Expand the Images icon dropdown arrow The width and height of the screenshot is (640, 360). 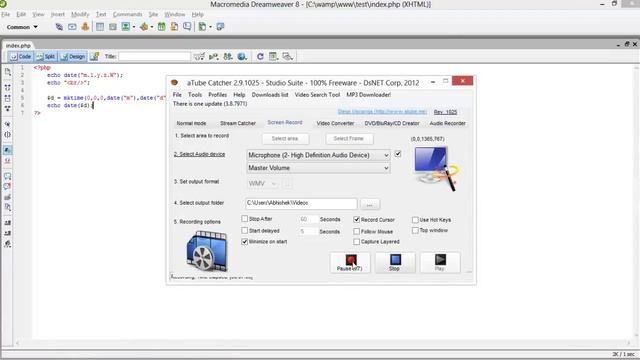click(134, 27)
